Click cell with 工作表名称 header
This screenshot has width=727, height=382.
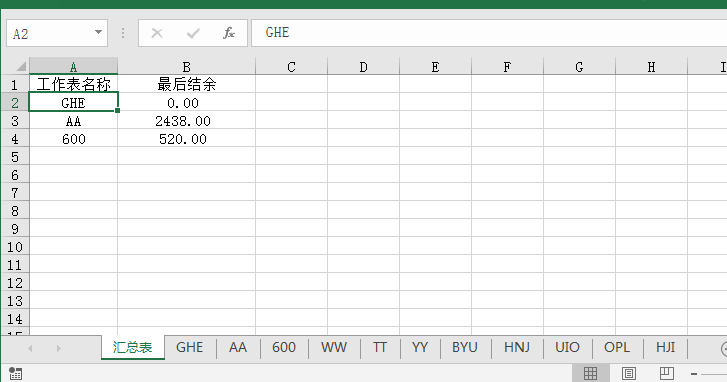(x=73, y=84)
